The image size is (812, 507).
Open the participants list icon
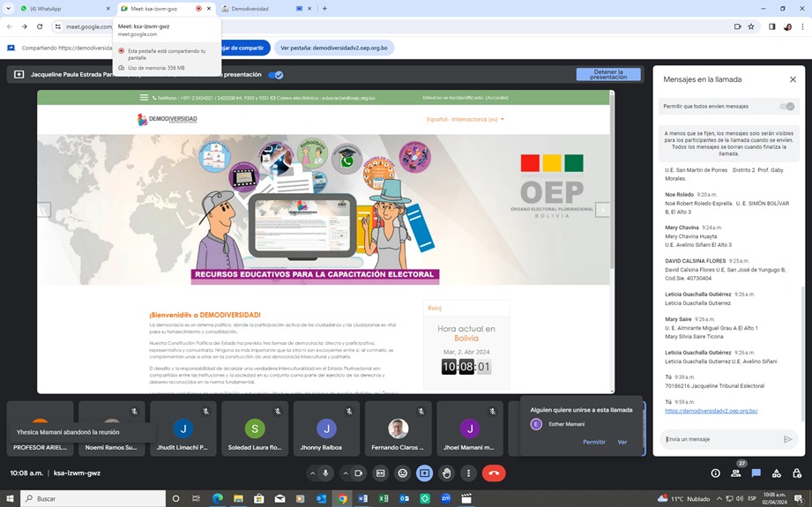tap(736, 473)
